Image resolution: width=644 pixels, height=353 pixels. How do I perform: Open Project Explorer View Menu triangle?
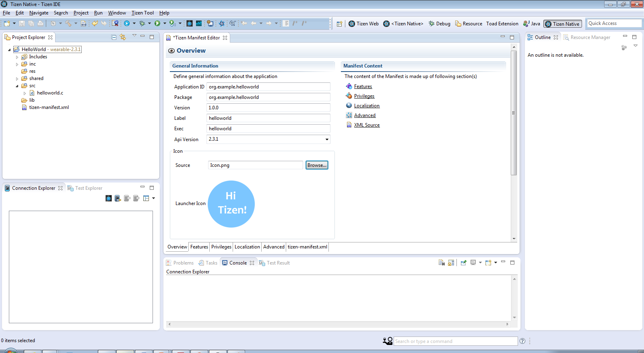[134, 36]
